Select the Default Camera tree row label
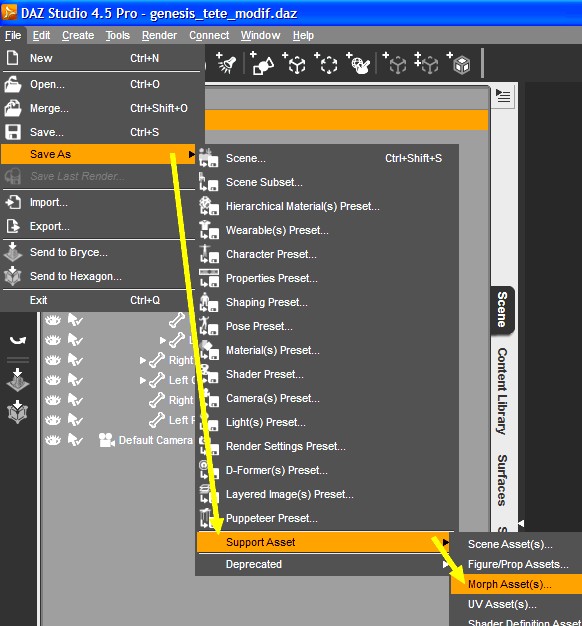This screenshot has width=582, height=626. 156,440
